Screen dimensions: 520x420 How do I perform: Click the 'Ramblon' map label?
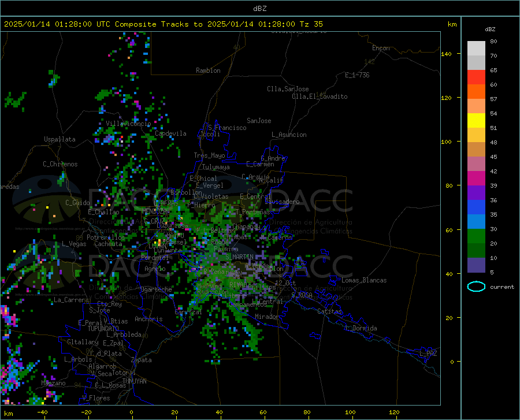pyautogui.click(x=208, y=70)
